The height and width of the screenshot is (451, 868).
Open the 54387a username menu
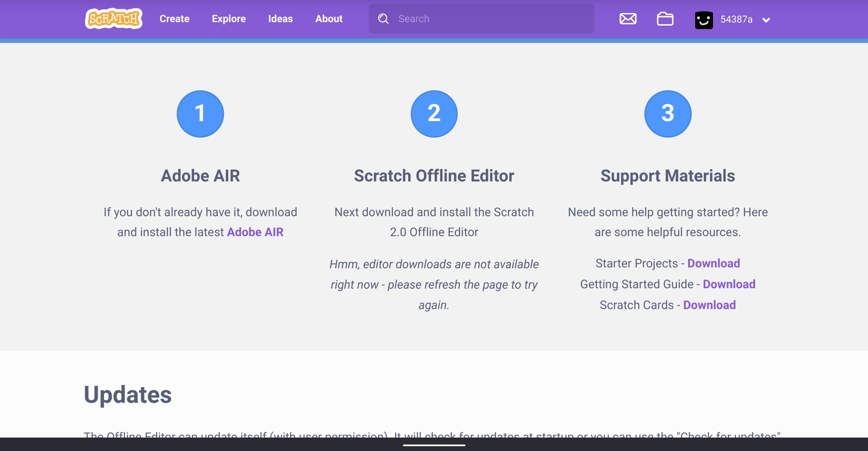click(x=736, y=20)
